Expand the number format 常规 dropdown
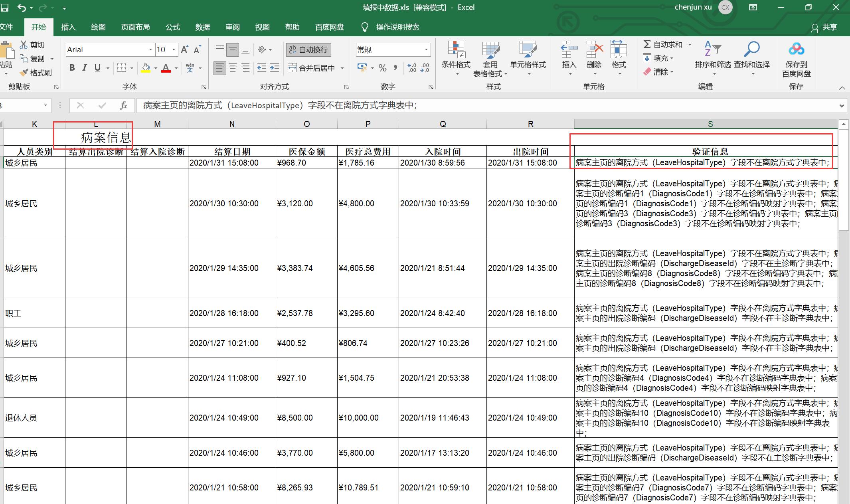 tap(426, 49)
